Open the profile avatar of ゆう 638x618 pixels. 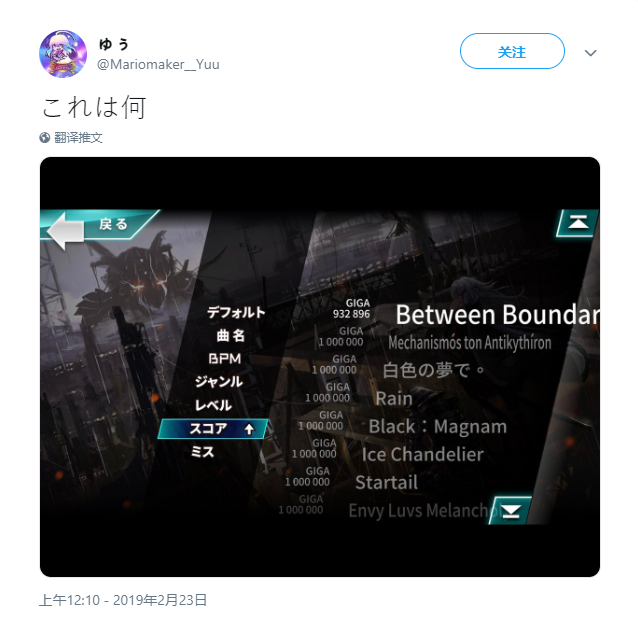click(63, 53)
